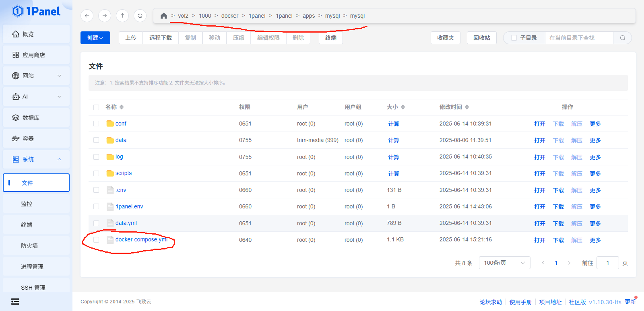Open 更多 menu for docker-compose.yml row
The width and height of the screenshot is (644, 311).
point(595,240)
